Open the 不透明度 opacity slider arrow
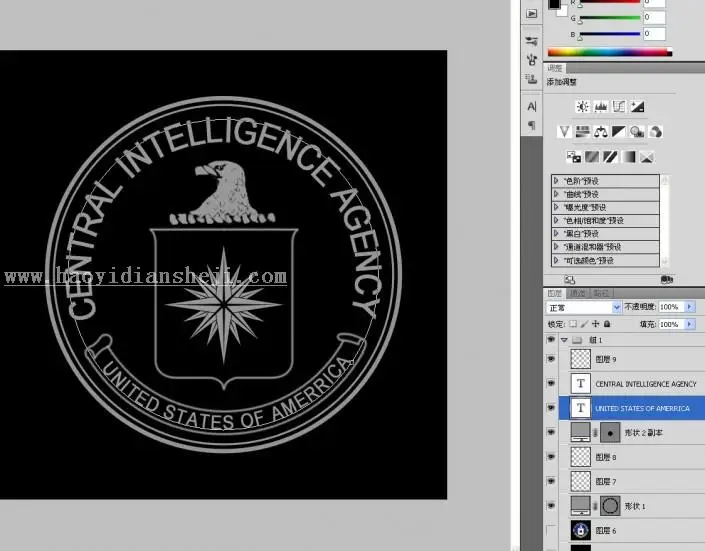This screenshot has width=705, height=551. [690, 307]
